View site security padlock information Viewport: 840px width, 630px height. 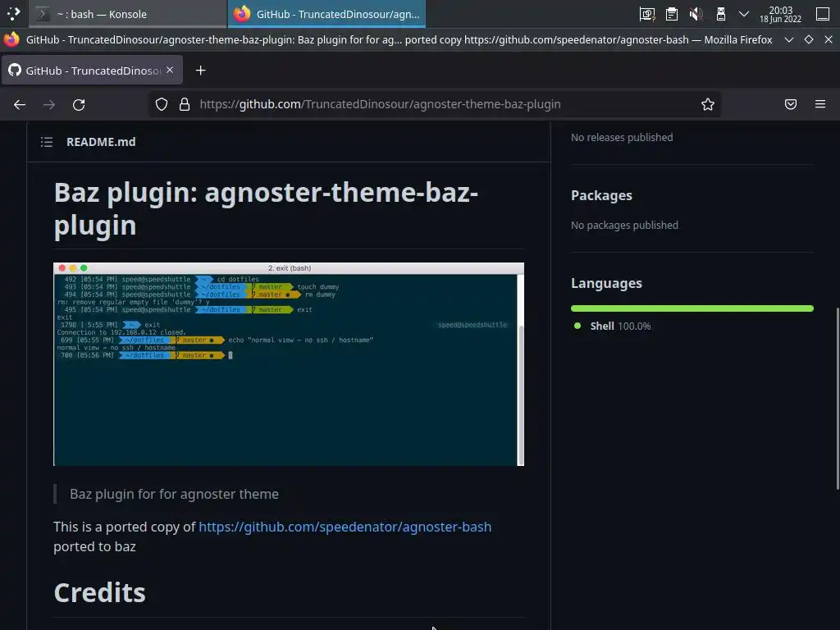[x=185, y=104]
